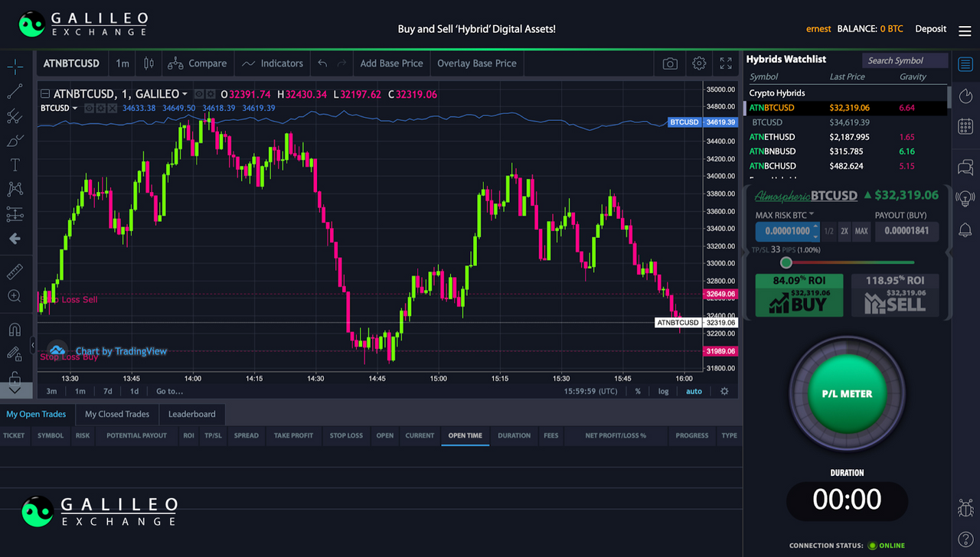Click the Deposit link

click(x=931, y=29)
